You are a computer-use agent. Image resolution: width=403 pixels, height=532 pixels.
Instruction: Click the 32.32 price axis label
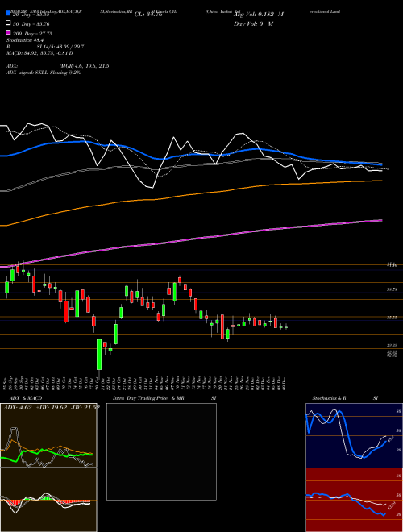(392, 346)
